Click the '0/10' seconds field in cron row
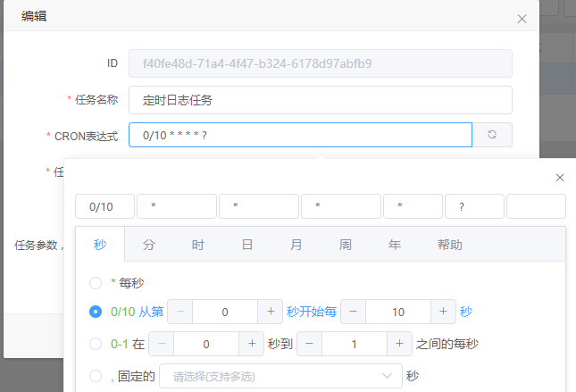576x392 pixels. coord(104,206)
